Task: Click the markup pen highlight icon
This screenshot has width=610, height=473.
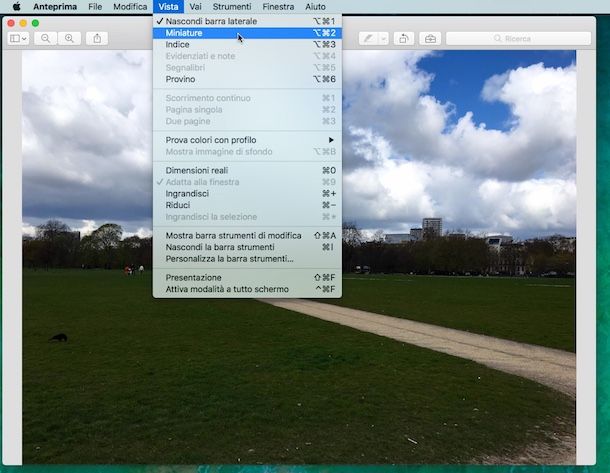Action: [x=368, y=39]
